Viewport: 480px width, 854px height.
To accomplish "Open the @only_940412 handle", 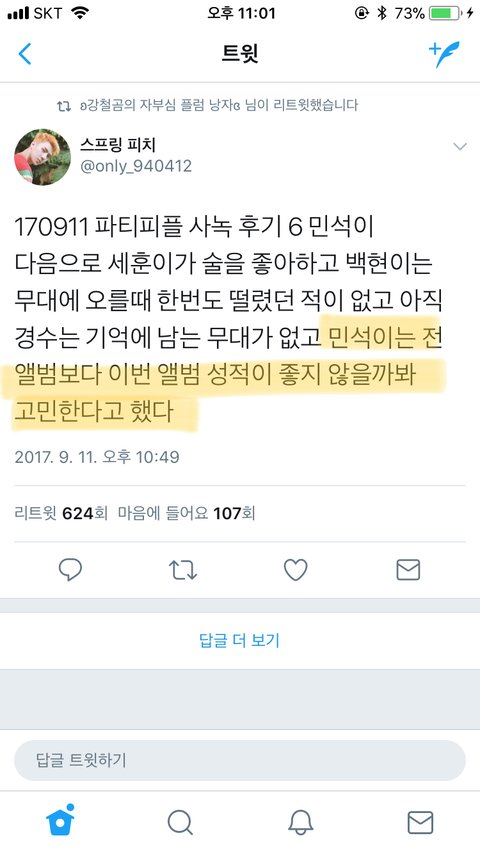I will [x=136, y=166].
